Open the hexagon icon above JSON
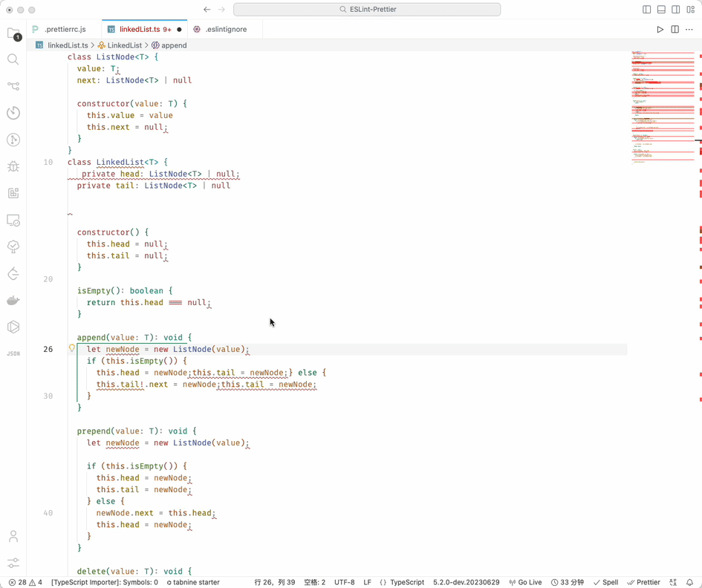This screenshot has height=588, width=702. tap(13, 327)
